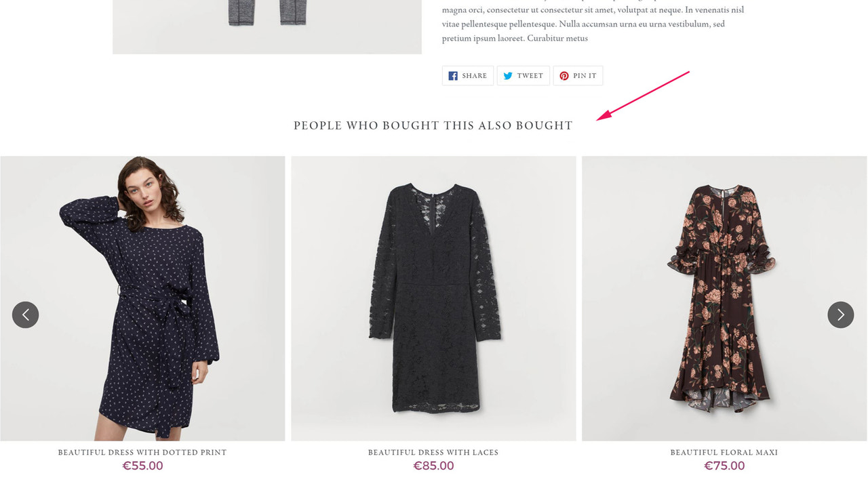Open 'Beautiful Floral Maxi' product link
The height and width of the screenshot is (488, 868).
[724, 451]
